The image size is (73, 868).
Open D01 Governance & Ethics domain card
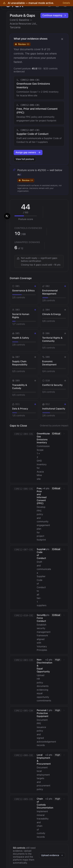tap(24, 293)
